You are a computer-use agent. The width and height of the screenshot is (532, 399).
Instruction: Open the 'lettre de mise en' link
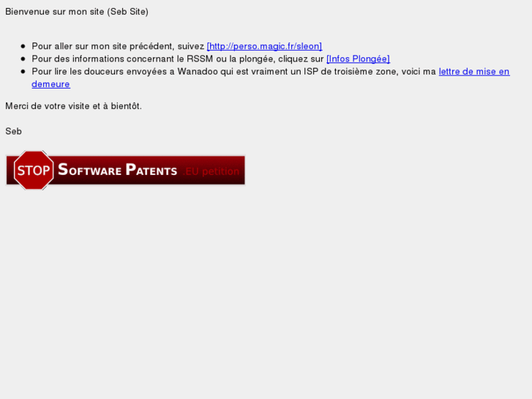[474, 72]
